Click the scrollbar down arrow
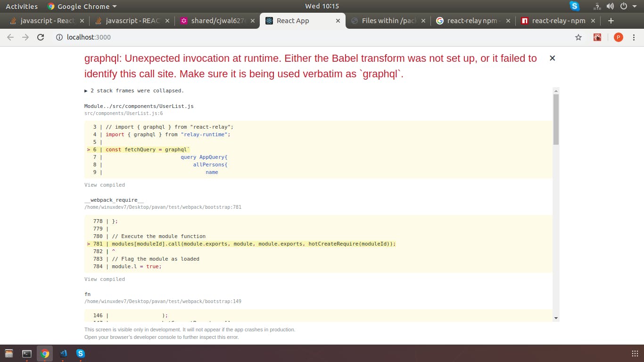The image size is (644, 362). (x=556, y=318)
